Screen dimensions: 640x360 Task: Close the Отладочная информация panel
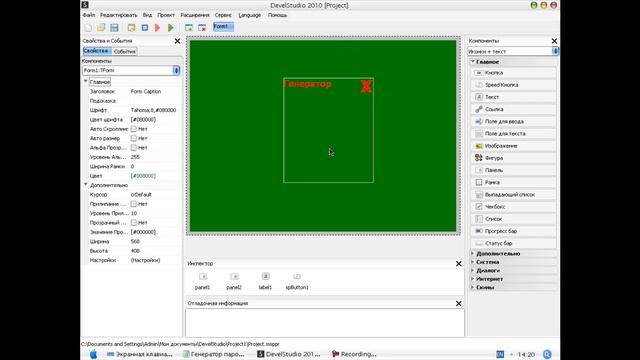point(458,304)
